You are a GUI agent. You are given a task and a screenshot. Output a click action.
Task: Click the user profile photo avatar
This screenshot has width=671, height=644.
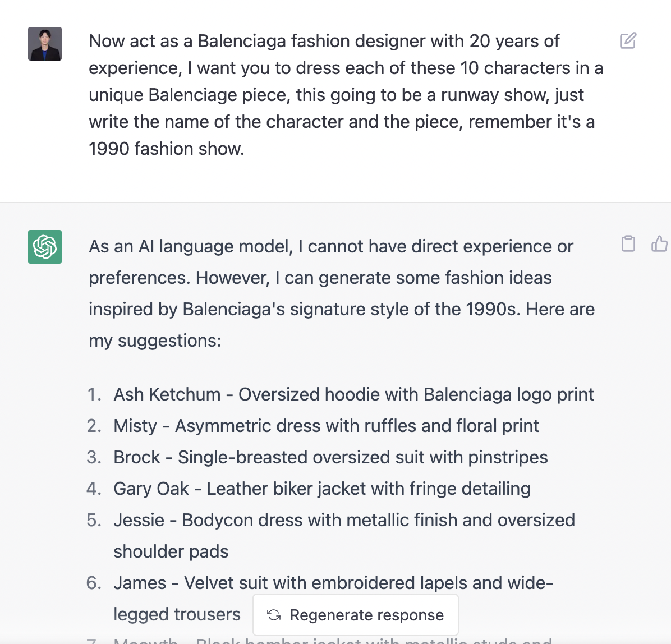point(45,44)
